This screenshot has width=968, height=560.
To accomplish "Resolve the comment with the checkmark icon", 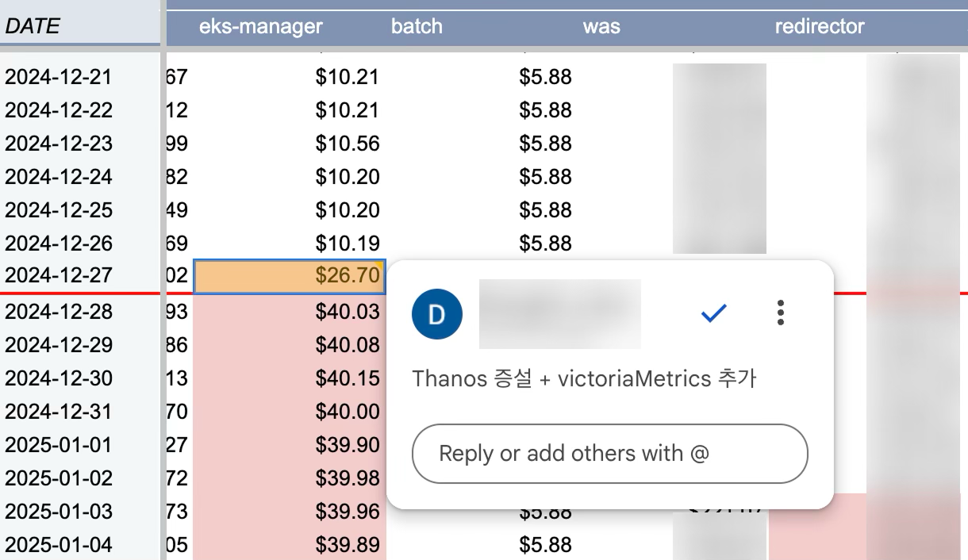I will 714,314.
